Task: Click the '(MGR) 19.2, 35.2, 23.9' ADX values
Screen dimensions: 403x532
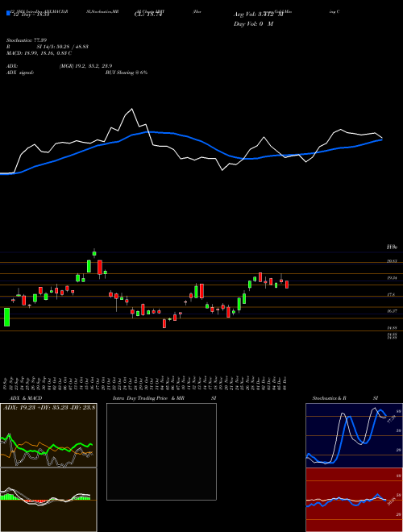Action: tap(85, 66)
